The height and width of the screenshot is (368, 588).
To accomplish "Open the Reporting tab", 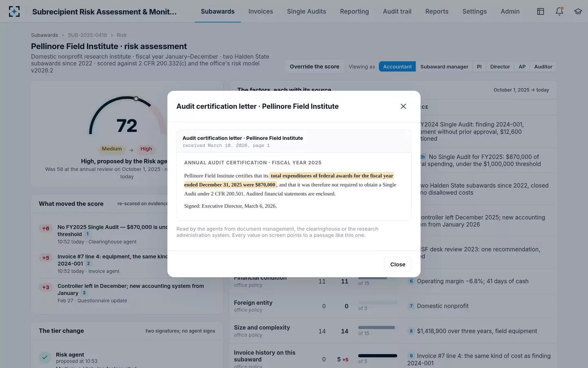I will click(354, 11).
